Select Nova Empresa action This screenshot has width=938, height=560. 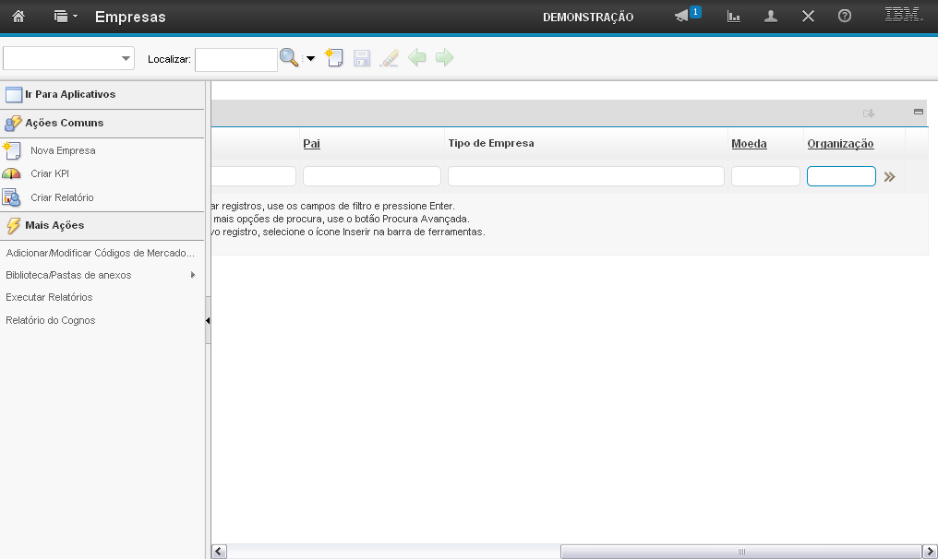(x=63, y=150)
